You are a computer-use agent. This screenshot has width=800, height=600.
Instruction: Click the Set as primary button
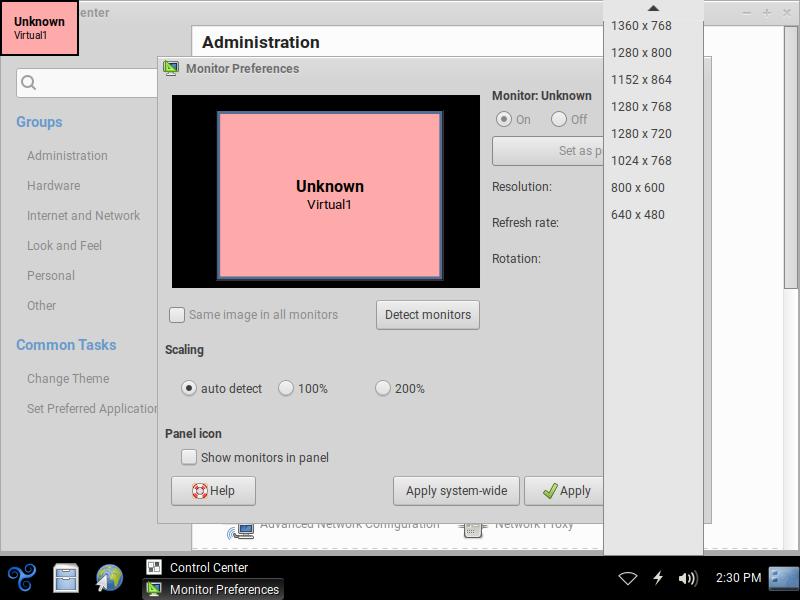(548, 151)
